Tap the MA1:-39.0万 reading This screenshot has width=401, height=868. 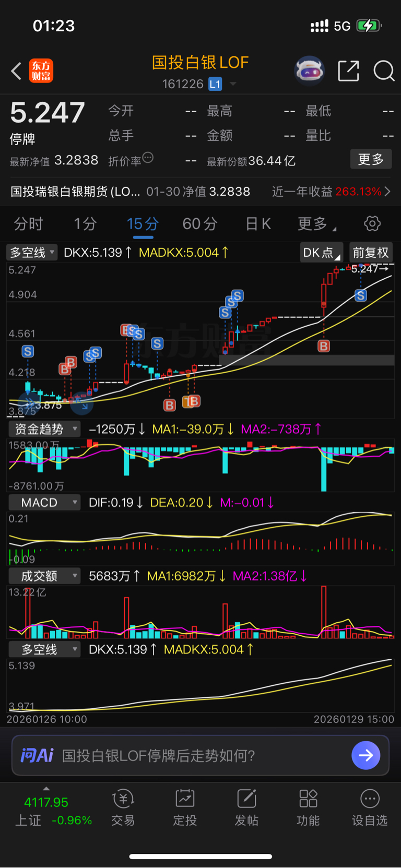point(193,430)
